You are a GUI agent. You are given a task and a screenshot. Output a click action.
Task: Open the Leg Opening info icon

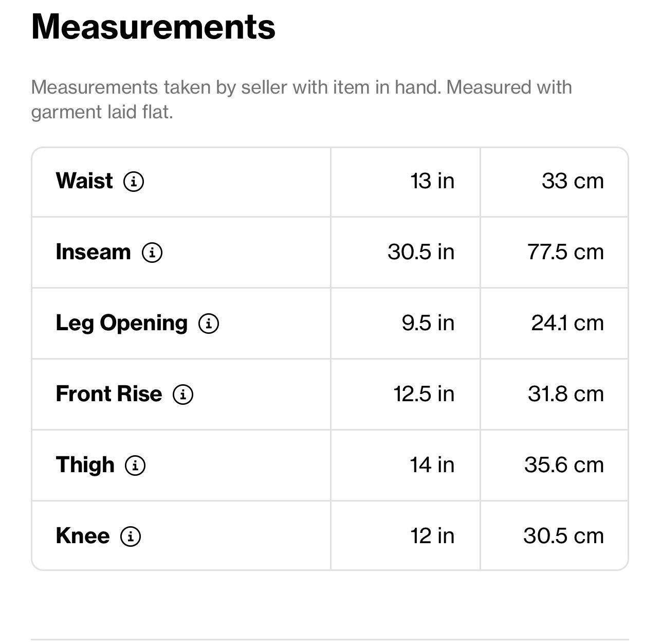(x=209, y=324)
